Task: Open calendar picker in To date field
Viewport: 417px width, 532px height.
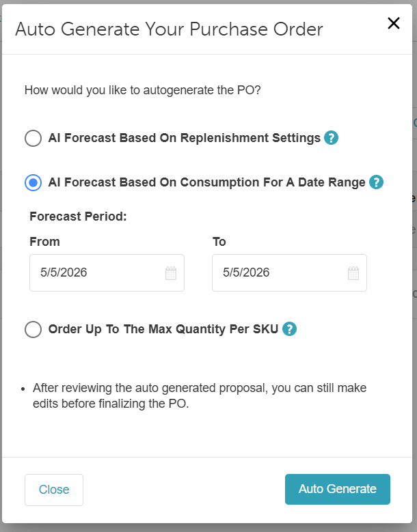Action: [353, 272]
